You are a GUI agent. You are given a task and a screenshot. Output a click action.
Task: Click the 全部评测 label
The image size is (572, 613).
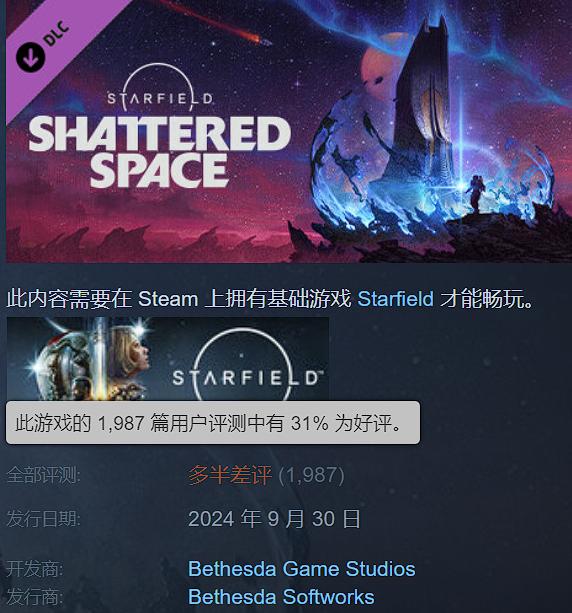[43, 475]
